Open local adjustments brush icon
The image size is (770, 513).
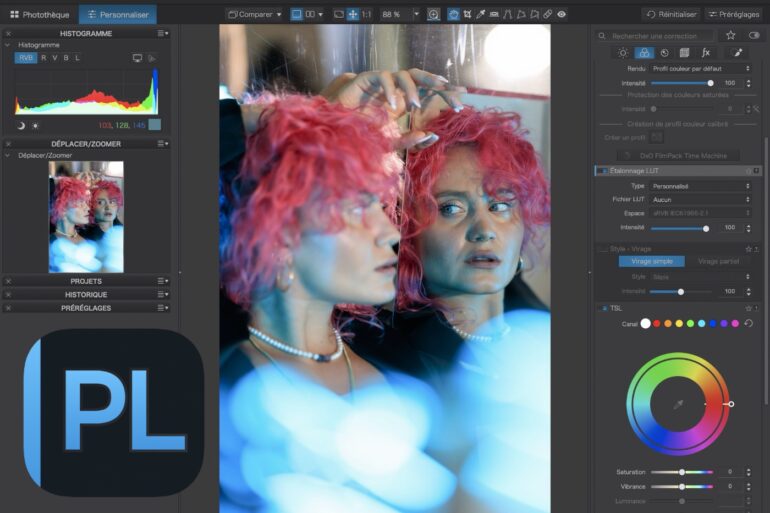[738, 52]
